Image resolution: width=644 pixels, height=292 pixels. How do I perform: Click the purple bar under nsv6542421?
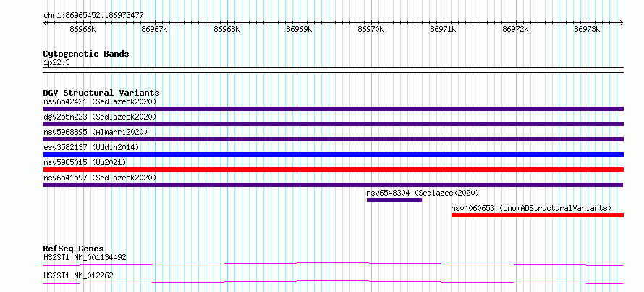(333, 109)
